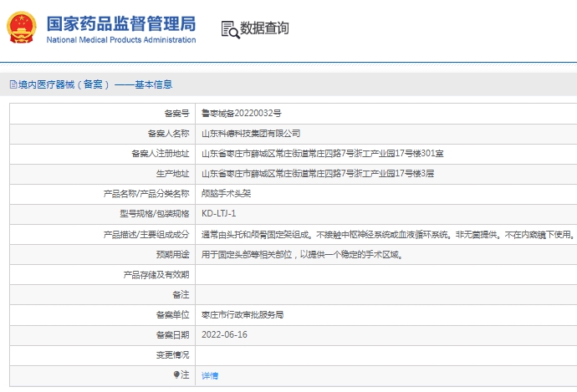Screen dimensions: 577x392
Task: Click the national emblem logo
Action: pyautogui.click(x=22, y=28)
